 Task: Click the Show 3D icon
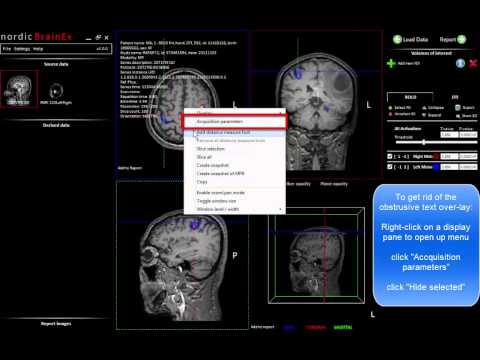click(x=458, y=115)
